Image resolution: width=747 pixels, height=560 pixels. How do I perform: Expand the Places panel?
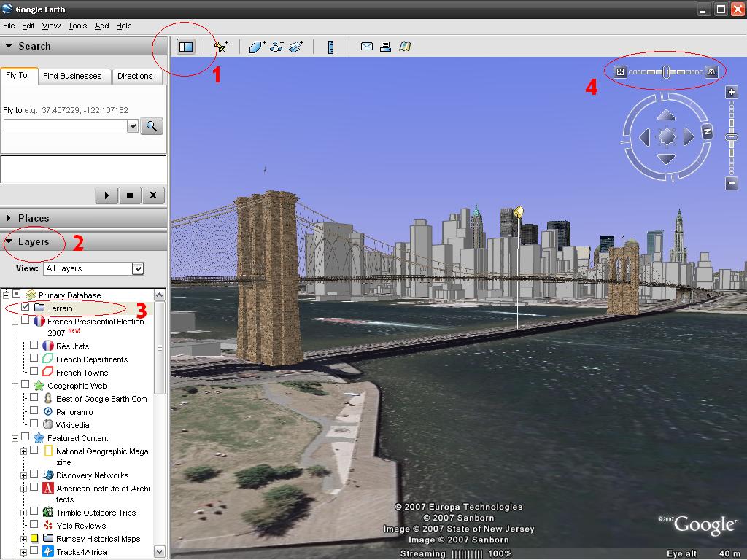[9, 218]
